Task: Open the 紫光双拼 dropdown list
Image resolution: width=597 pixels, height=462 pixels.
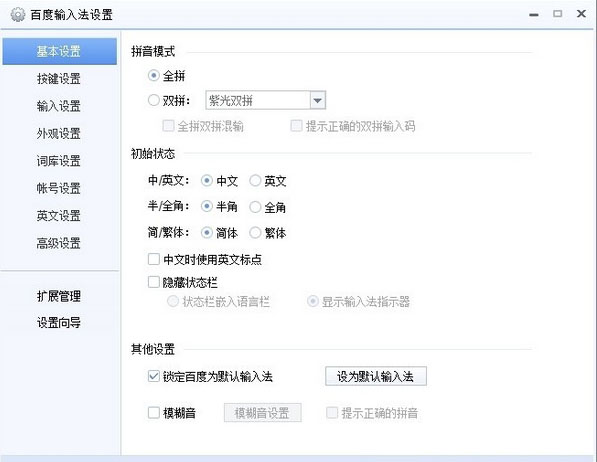Action: [318, 101]
